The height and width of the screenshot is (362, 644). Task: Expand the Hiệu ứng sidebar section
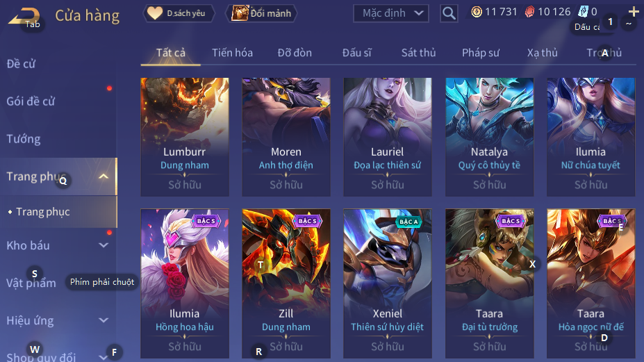(x=104, y=320)
